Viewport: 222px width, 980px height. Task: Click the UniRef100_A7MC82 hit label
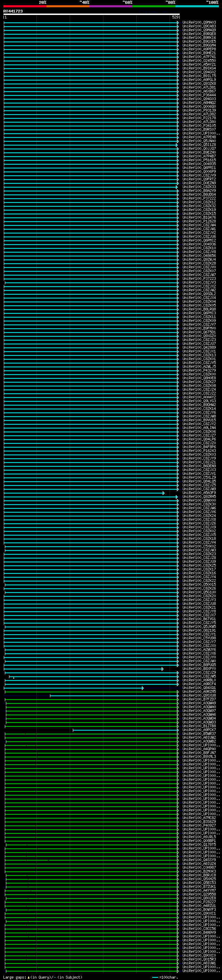199,818
